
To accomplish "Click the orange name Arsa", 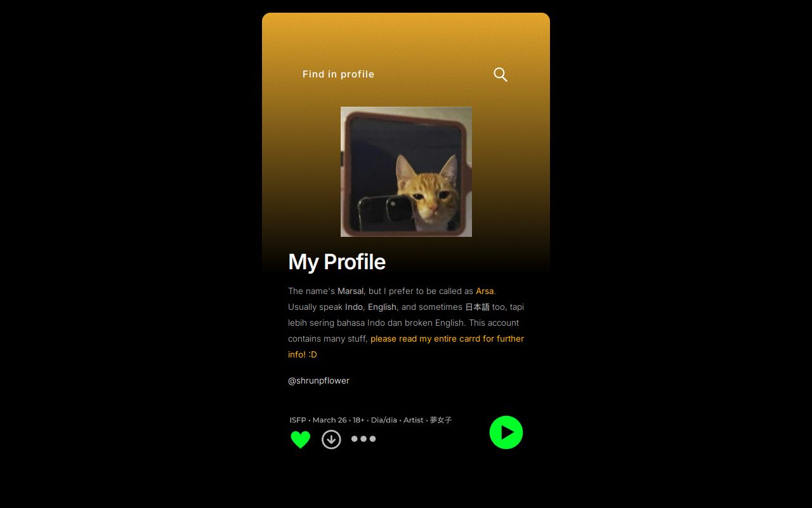I will pyautogui.click(x=485, y=291).
